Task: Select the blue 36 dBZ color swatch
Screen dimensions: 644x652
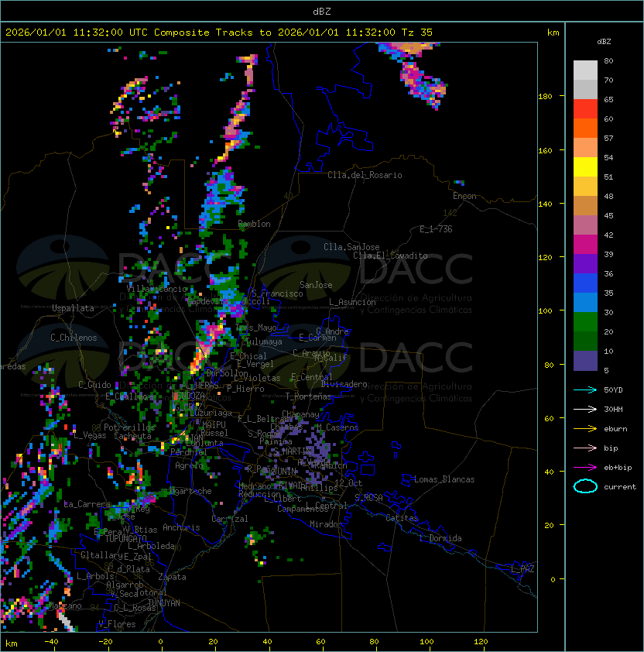Action: [585, 283]
